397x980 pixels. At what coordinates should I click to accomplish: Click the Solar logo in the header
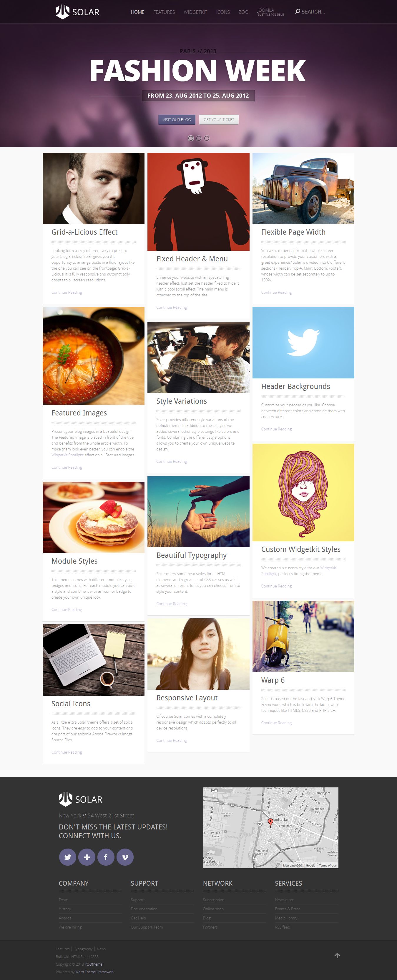tap(77, 12)
